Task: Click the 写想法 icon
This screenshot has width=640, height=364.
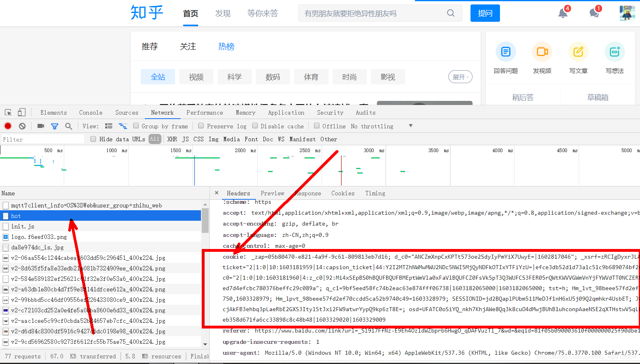Action: (x=615, y=52)
